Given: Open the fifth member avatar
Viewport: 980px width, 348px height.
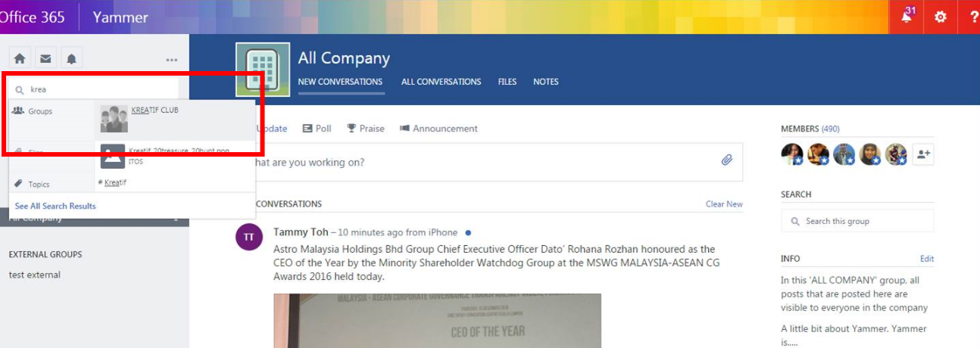Looking at the screenshot, I should 896,154.
